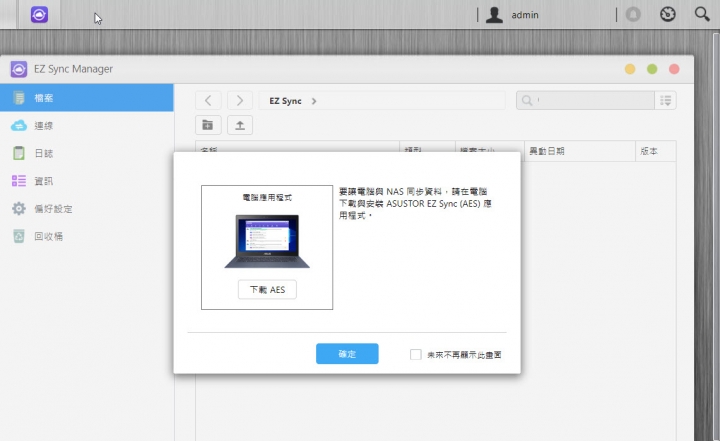Click the admin user silhouette icon

tap(495, 15)
